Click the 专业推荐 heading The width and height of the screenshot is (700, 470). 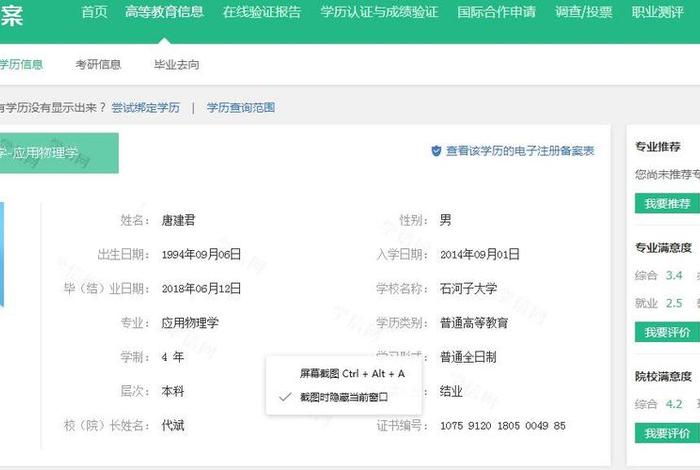658,147
